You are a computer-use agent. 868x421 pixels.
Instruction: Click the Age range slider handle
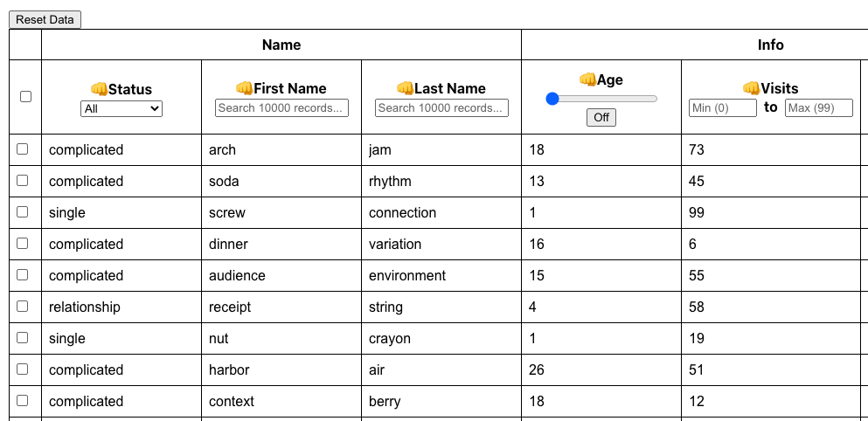point(552,99)
